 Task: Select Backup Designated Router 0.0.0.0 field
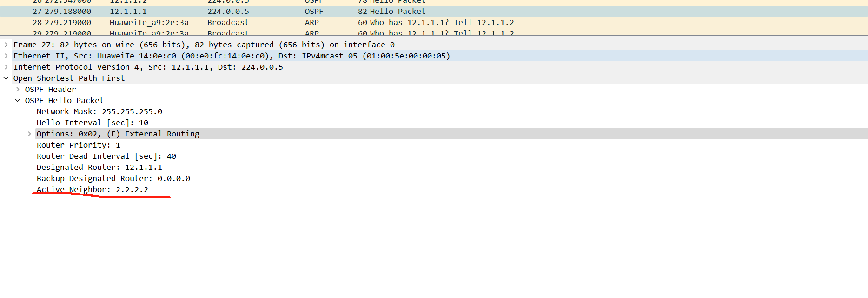coord(113,178)
